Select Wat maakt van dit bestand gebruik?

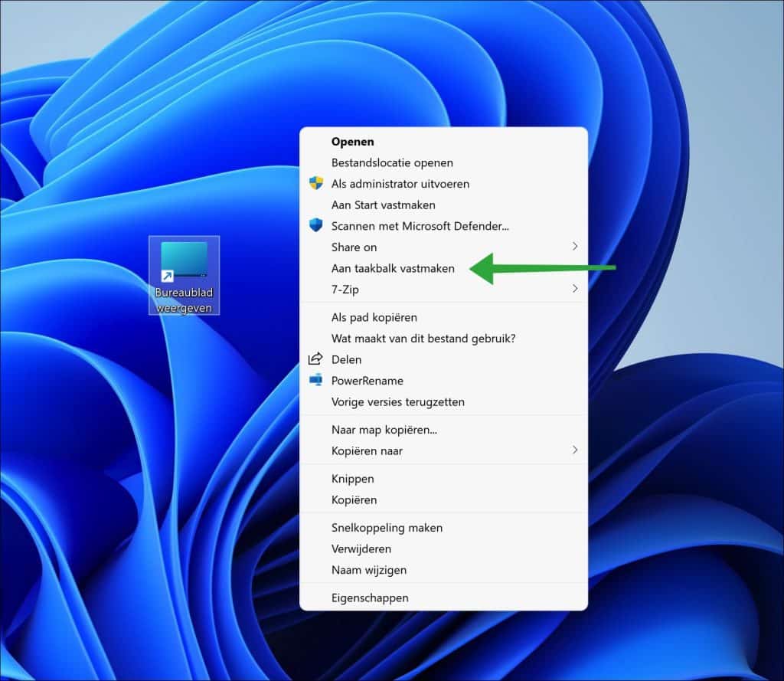pos(423,338)
